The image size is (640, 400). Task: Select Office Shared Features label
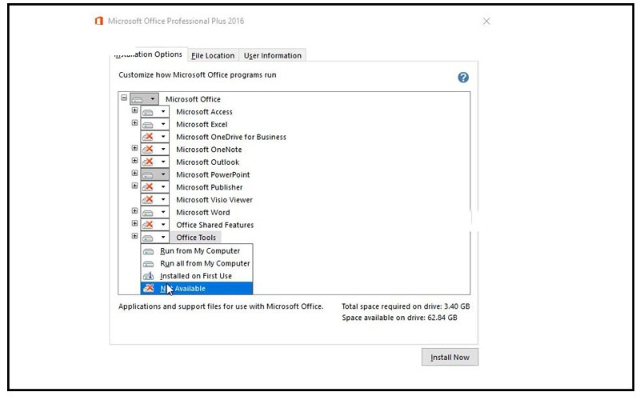pos(215,225)
